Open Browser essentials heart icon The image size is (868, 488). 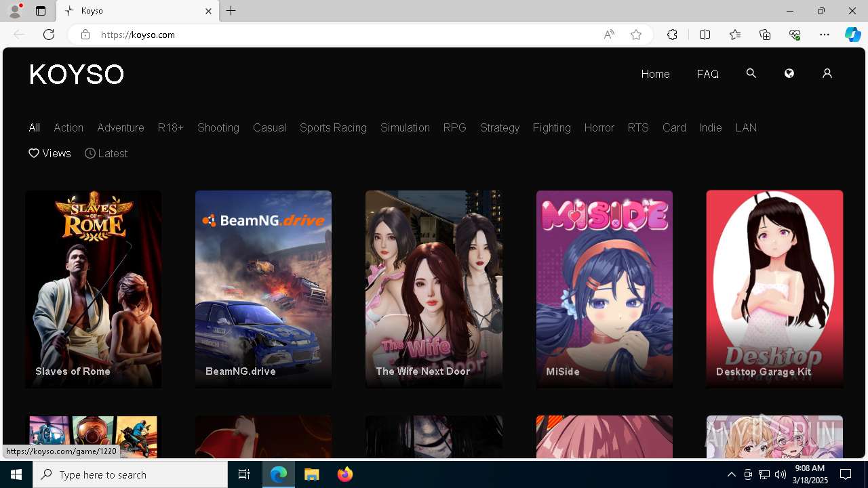pyautogui.click(x=795, y=35)
